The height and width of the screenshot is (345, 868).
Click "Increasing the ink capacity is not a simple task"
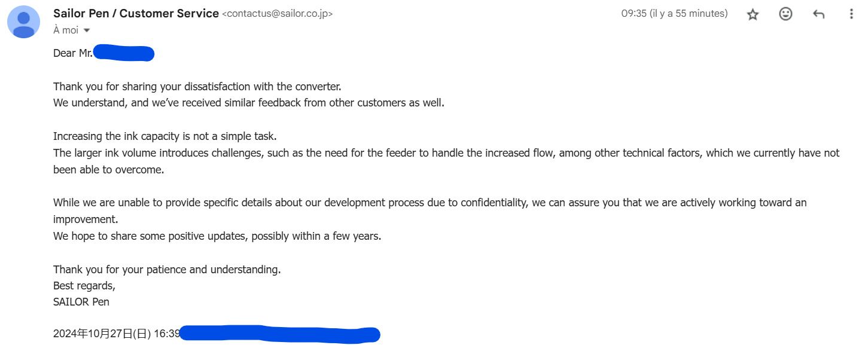pos(165,136)
